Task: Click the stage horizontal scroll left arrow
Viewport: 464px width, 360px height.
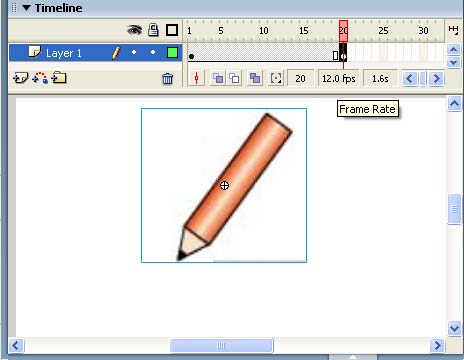Action: [16, 345]
